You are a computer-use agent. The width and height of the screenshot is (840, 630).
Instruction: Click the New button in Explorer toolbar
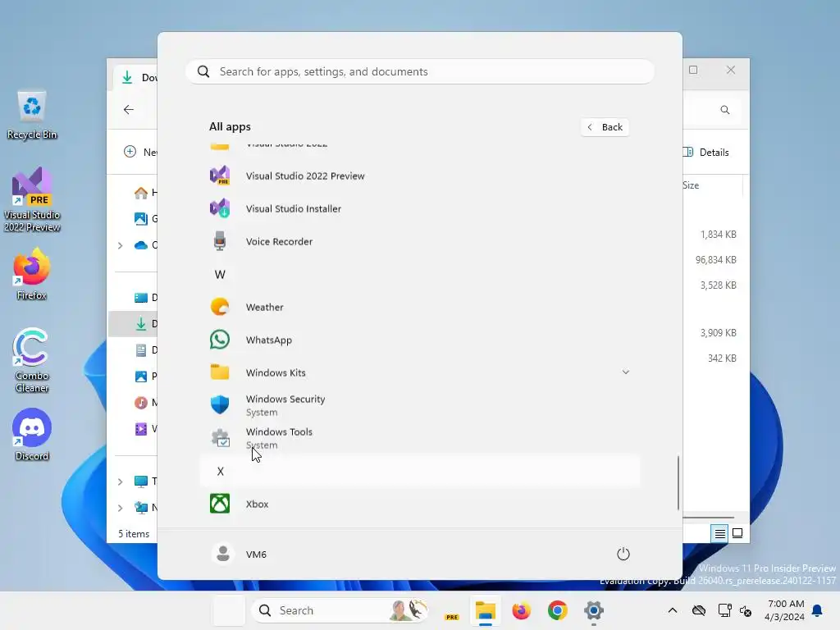click(140, 152)
